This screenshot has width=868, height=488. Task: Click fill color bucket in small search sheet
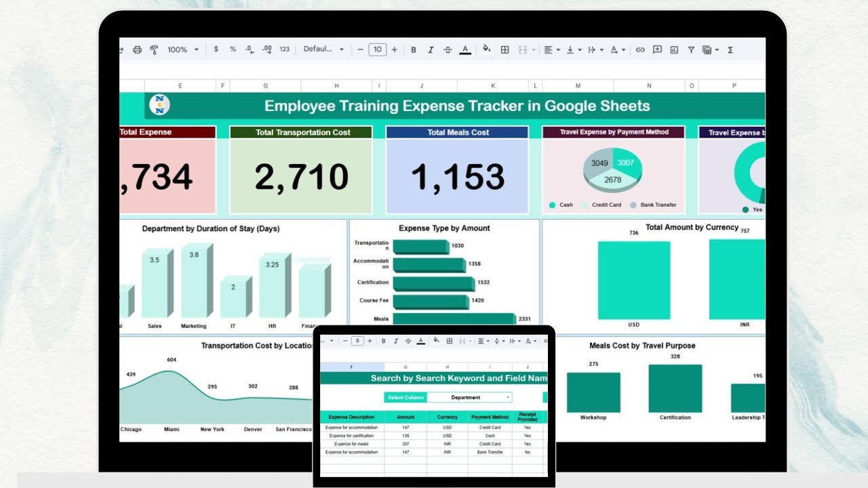[436, 341]
